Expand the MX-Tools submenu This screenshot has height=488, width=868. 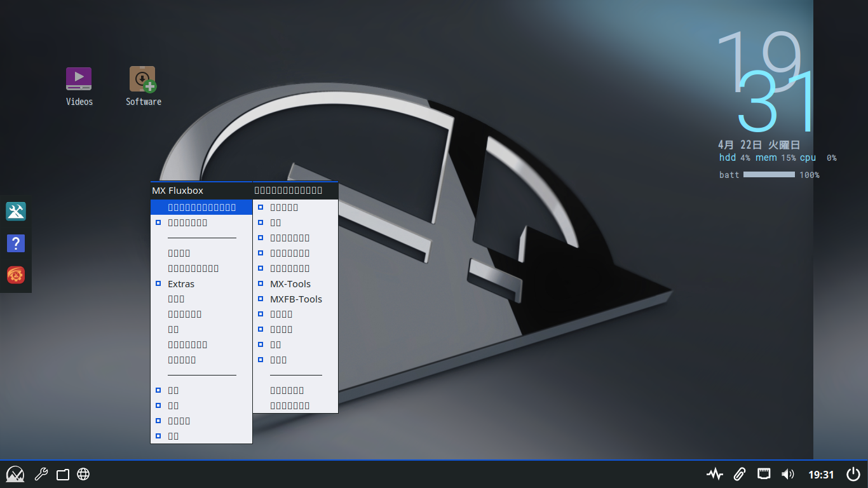coord(290,284)
